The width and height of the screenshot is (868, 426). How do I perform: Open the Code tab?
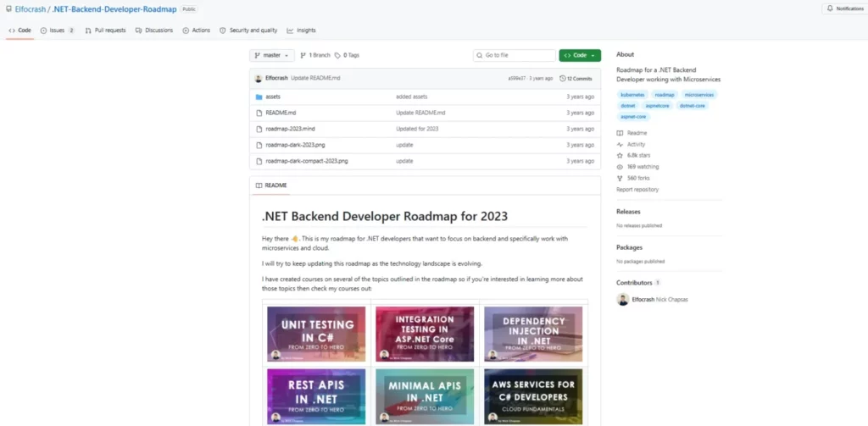(x=20, y=30)
